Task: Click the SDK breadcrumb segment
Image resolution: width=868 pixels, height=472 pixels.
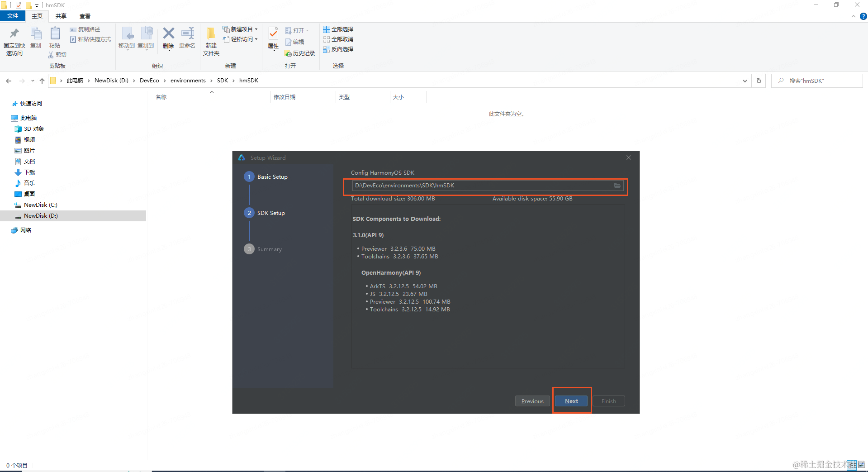Action: (x=223, y=81)
